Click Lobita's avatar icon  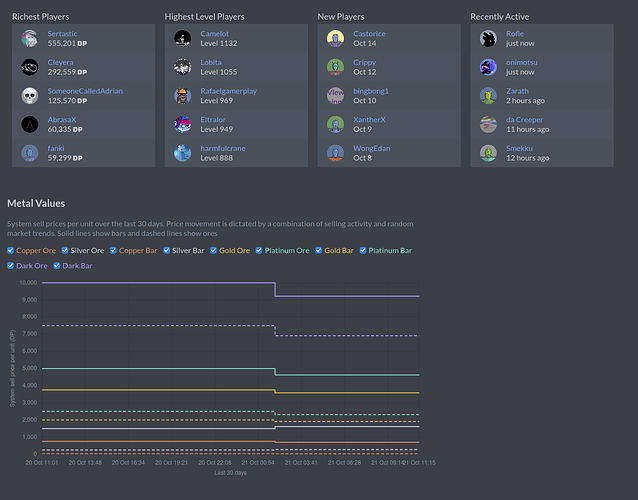click(x=183, y=67)
